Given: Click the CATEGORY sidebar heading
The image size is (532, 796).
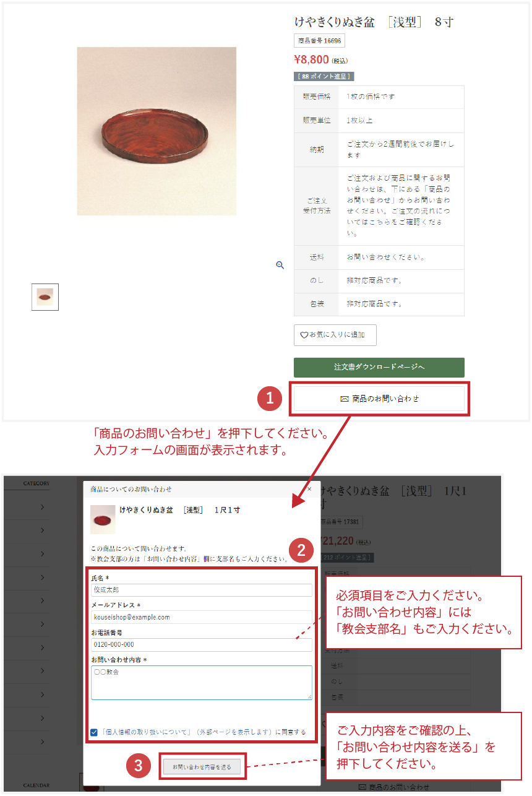Looking at the screenshot, I should click(x=36, y=483).
